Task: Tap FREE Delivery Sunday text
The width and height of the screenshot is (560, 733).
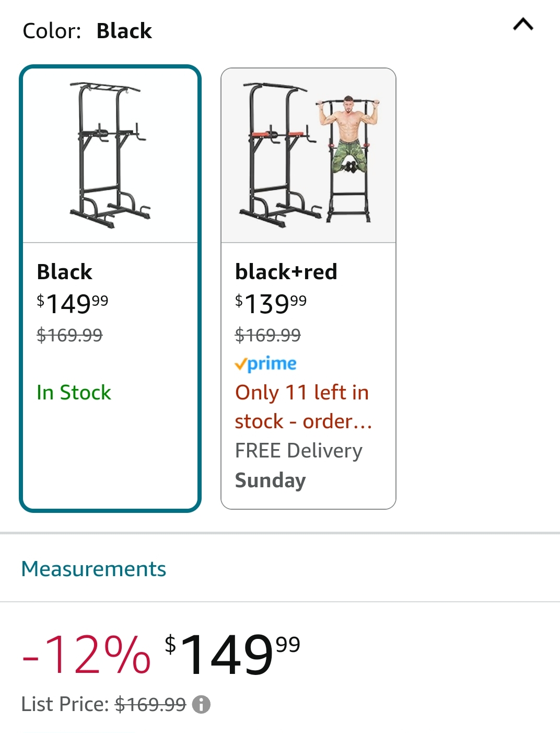Action: 298,465
